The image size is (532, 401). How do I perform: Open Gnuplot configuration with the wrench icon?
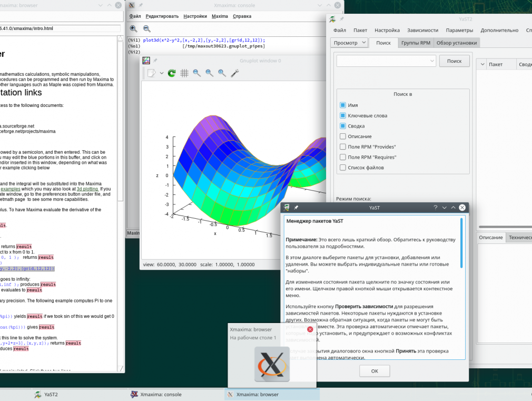pos(235,73)
